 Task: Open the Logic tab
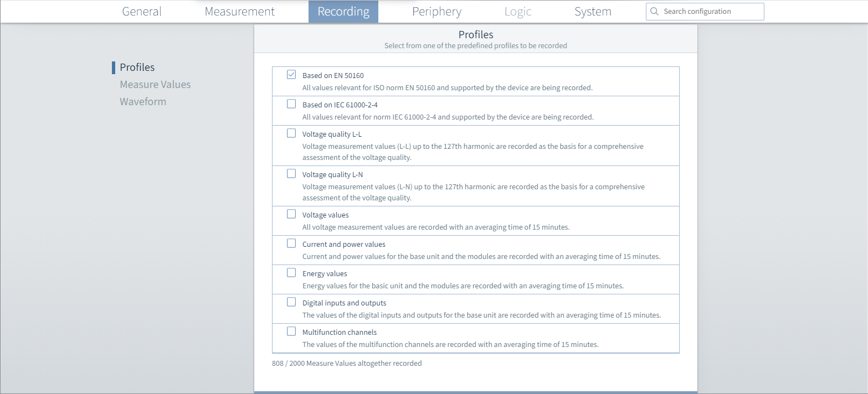[x=517, y=11]
